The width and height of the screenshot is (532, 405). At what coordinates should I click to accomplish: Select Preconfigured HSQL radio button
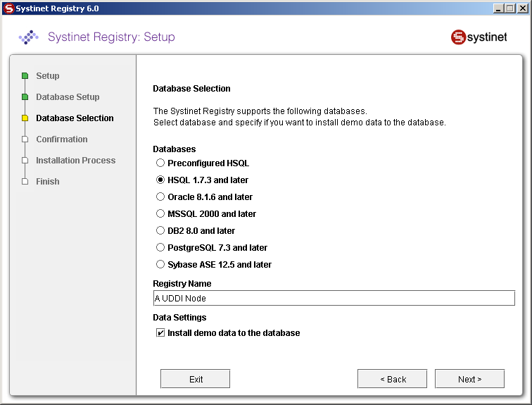click(x=160, y=163)
